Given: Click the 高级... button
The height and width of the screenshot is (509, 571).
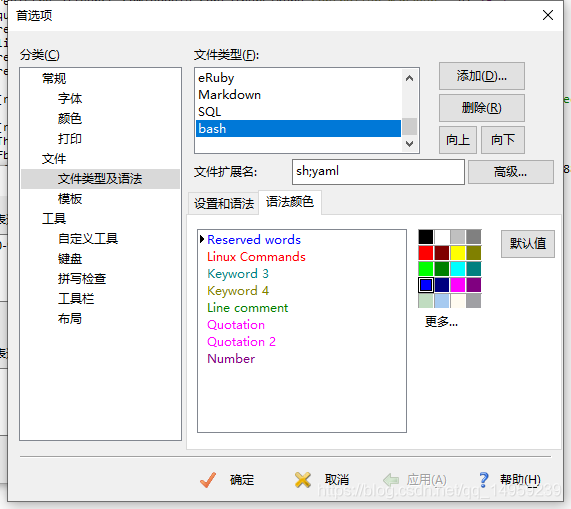Looking at the screenshot, I should pos(511,171).
